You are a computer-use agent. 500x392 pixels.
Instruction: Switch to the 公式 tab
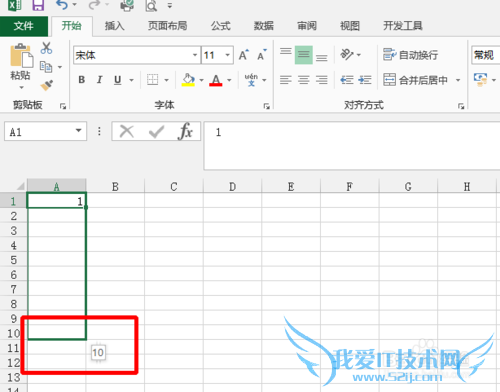(x=220, y=26)
